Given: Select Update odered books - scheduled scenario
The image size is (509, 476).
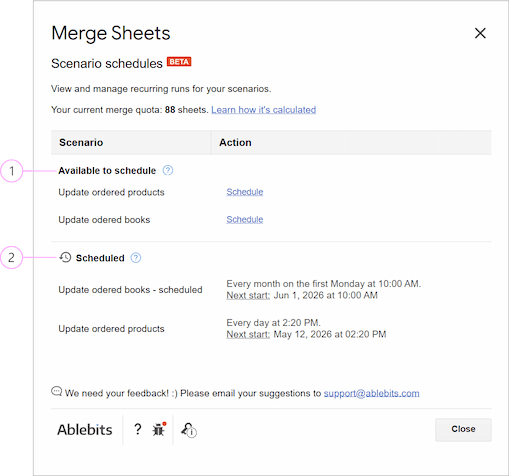Looking at the screenshot, I should coord(130,290).
